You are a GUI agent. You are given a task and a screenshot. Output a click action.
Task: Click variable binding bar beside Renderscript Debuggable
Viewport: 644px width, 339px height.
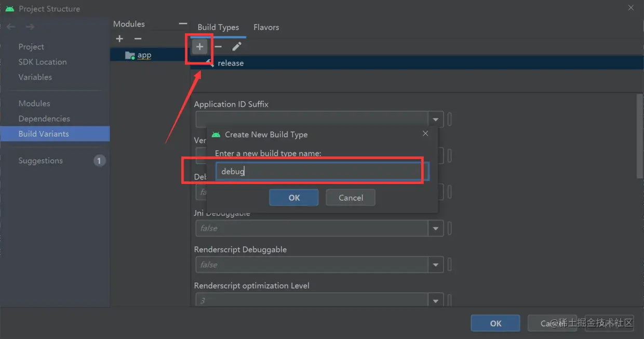[449, 265]
